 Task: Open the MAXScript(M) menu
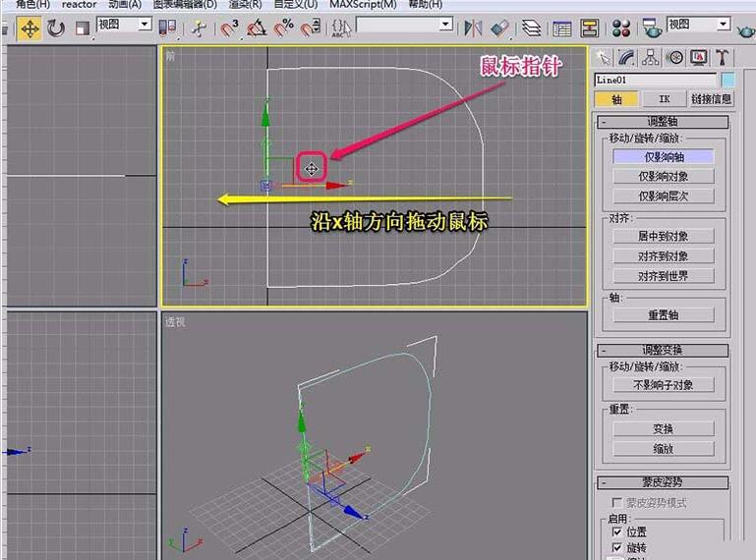pyautogui.click(x=363, y=4)
